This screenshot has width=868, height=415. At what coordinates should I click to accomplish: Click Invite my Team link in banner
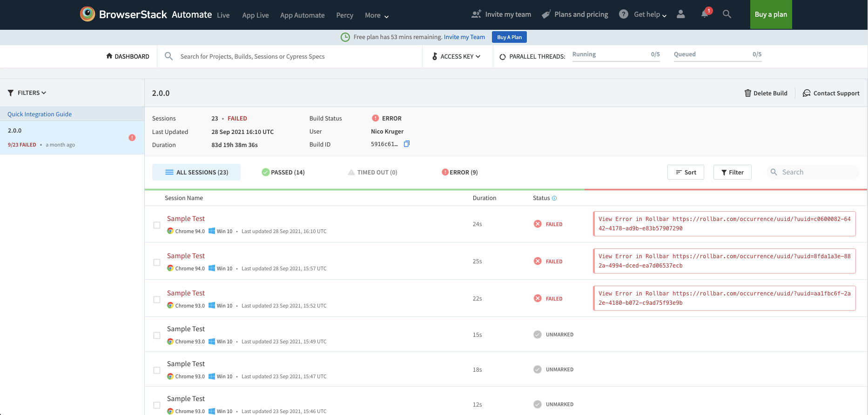(464, 37)
